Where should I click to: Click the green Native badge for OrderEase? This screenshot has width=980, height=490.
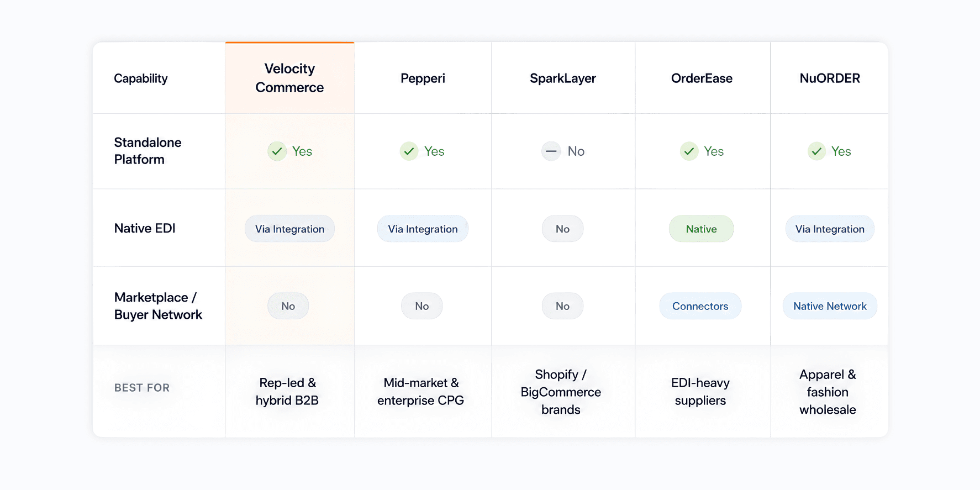701,229
